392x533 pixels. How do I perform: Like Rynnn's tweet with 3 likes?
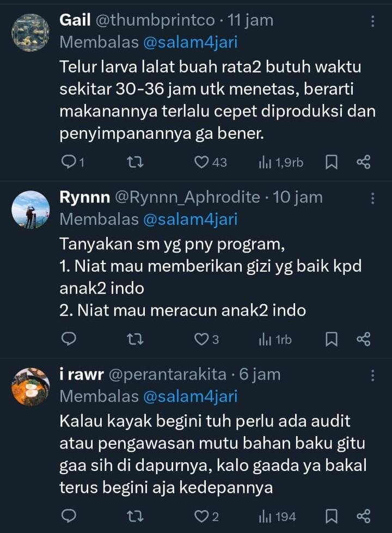point(203,339)
